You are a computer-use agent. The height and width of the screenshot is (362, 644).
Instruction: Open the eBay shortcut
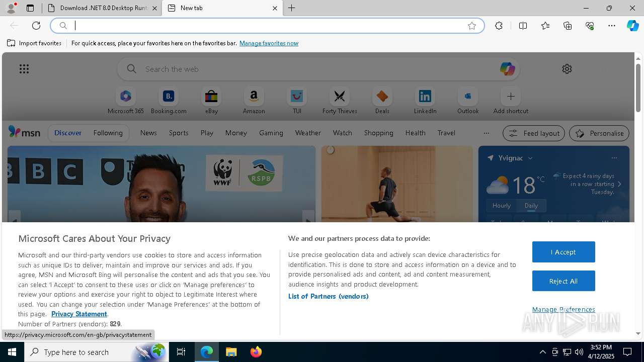coord(211,101)
